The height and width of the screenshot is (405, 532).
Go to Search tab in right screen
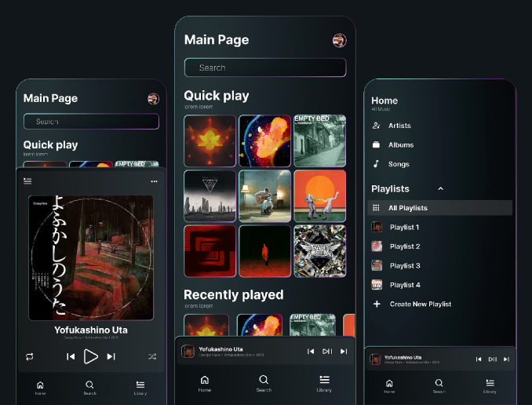click(439, 386)
